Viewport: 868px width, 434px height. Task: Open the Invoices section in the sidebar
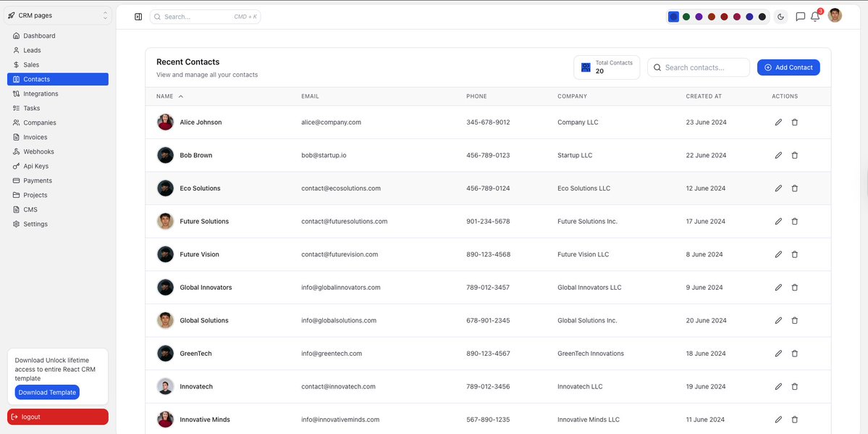coord(34,136)
